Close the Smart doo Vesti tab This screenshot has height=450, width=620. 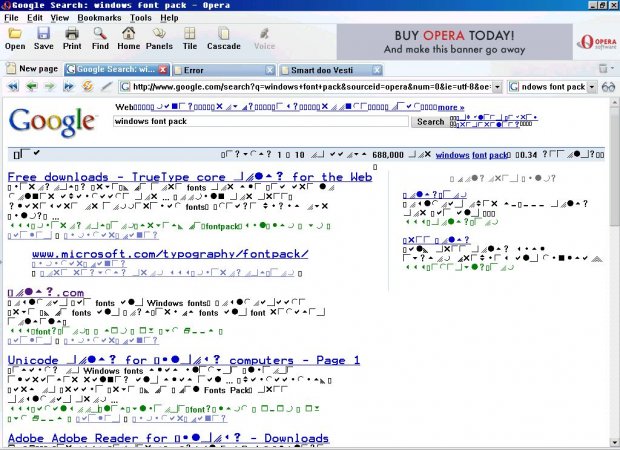tap(377, 70)
